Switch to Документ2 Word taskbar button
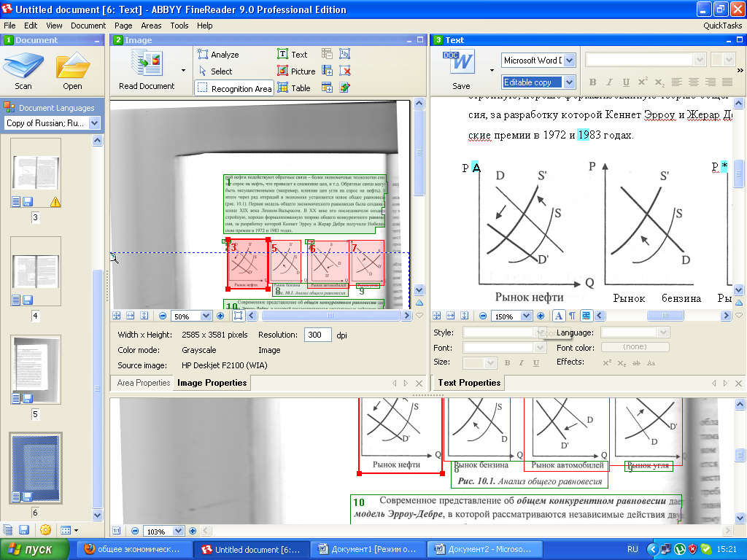747x560 pixels. pyautogui.click(x=484, y=549)
